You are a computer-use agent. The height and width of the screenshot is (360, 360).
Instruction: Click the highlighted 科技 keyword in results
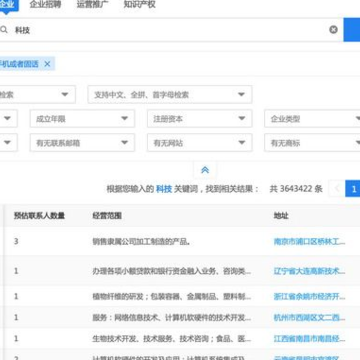coord(164,189)
